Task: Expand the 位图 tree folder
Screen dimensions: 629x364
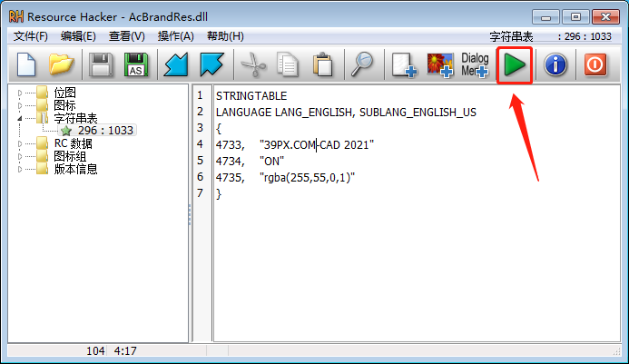Action: [20, 93]
